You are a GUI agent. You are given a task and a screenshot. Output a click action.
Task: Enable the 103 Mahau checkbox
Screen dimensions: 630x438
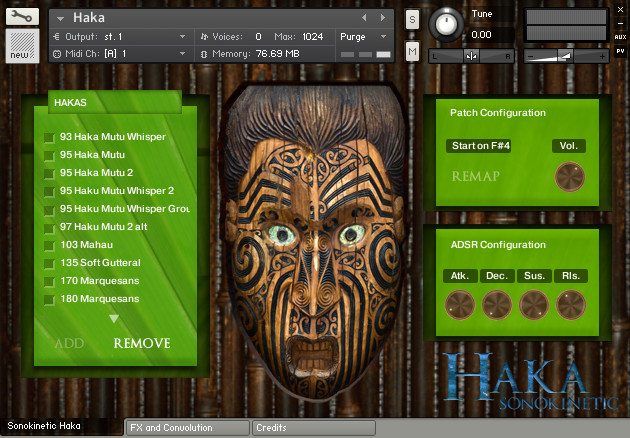pyautogui.click(x=48, y=245)
